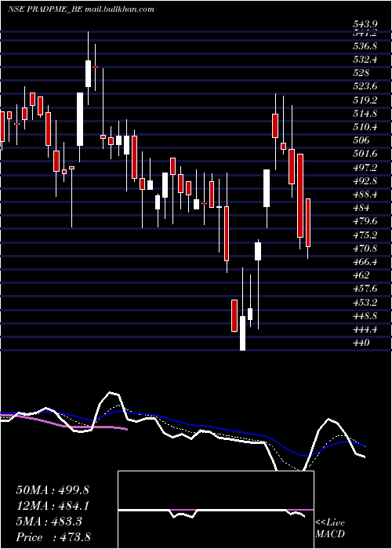Click the 510.4 price axis label
Viewport: 392px width, 549px height.
[x=365, y=127]
